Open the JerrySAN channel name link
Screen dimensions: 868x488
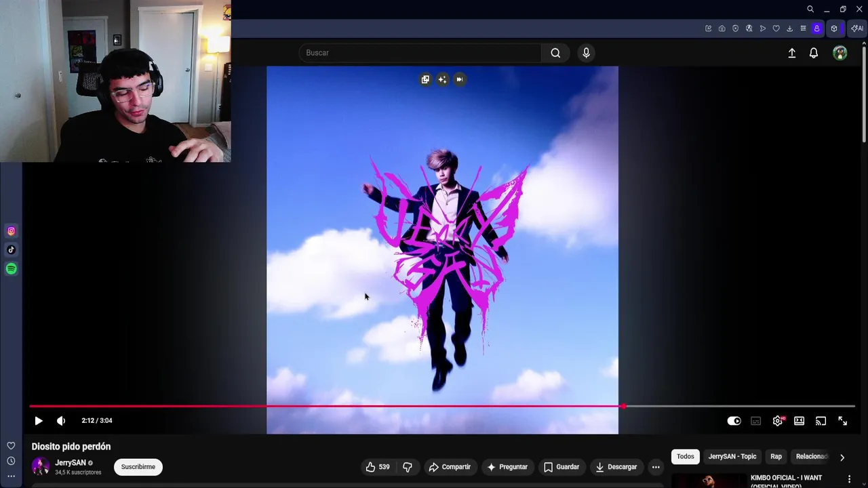pyautogui.click(x=71, y=463)
